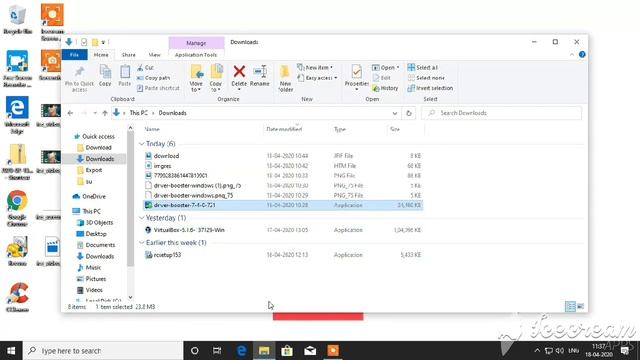
Task: Expand the address bar history dropdown
Action: 395,113
